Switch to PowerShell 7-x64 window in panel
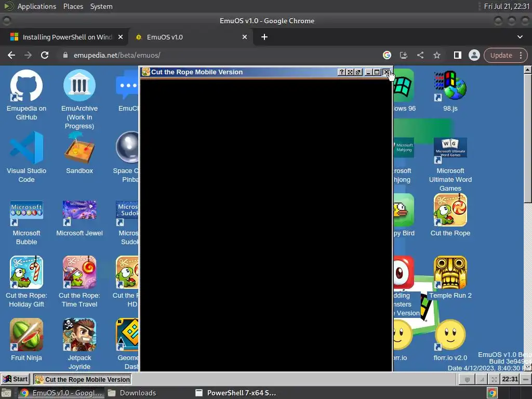 tap(236, 393)
